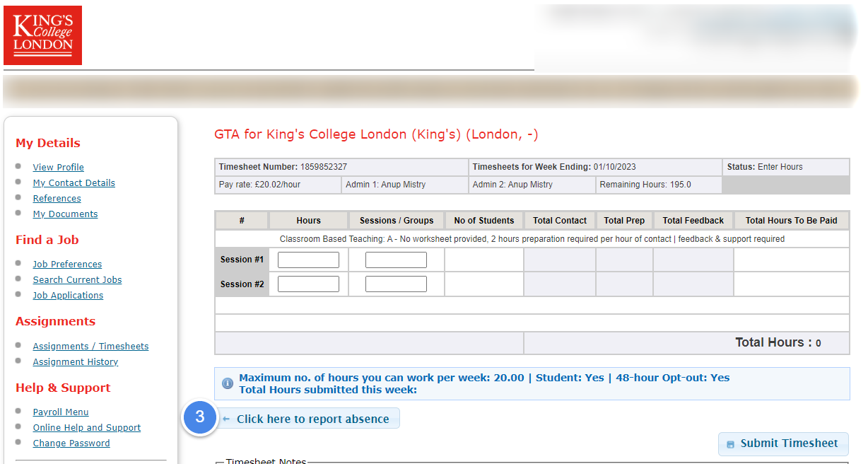View Assignment History
The height and width of the screenshot is (464, 868).
click(x=75, y=361)
